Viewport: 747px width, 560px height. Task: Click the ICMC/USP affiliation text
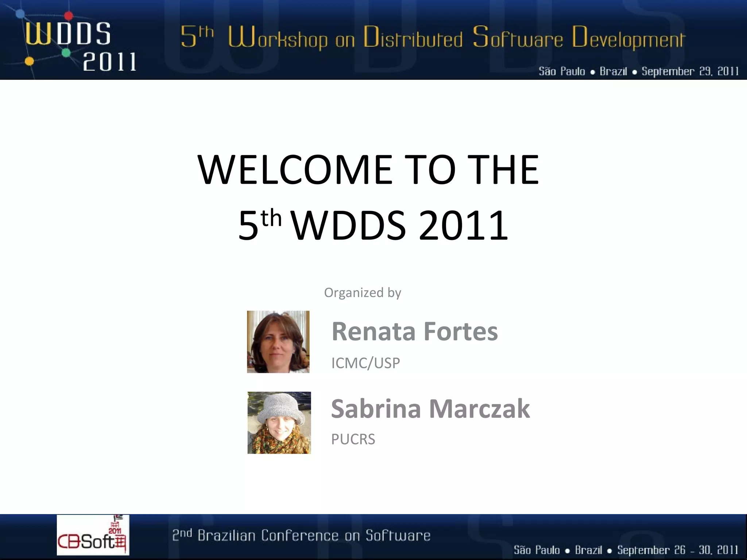coord(365,363)
